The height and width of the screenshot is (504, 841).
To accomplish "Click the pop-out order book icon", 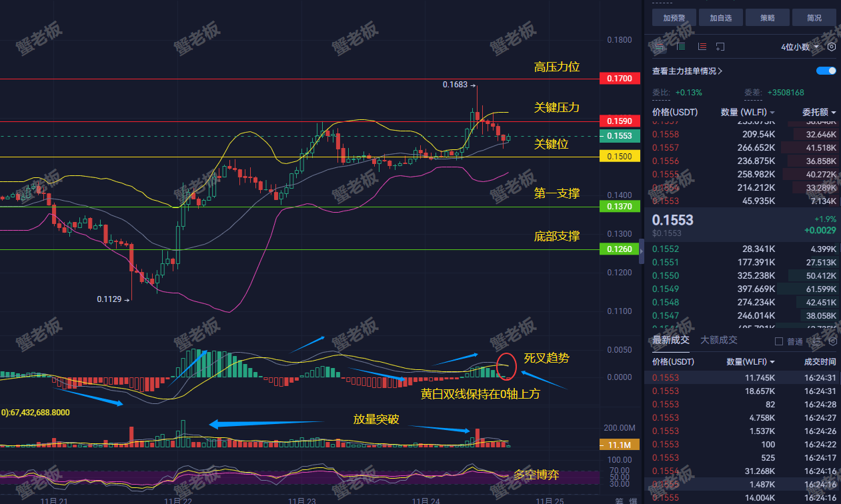I will 720,47.
